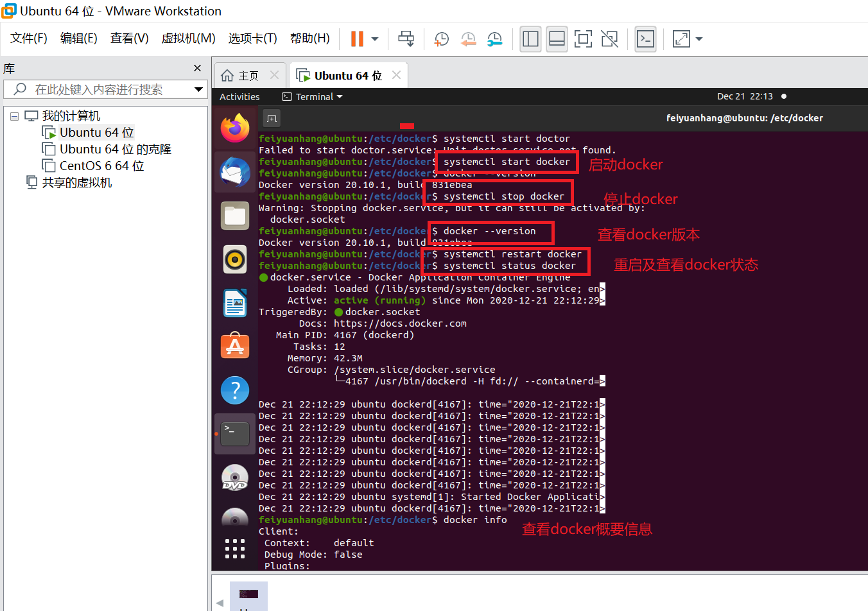Collapse the 我的计算机 tree node

14,116
